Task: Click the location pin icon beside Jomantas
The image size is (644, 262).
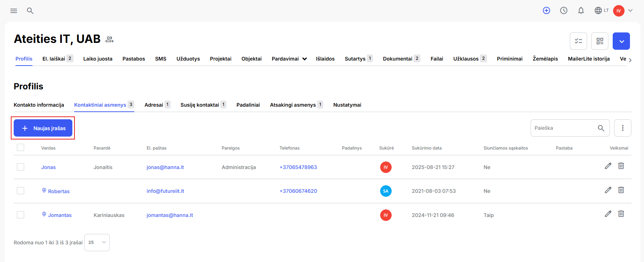Action: [x=44, y=214]
